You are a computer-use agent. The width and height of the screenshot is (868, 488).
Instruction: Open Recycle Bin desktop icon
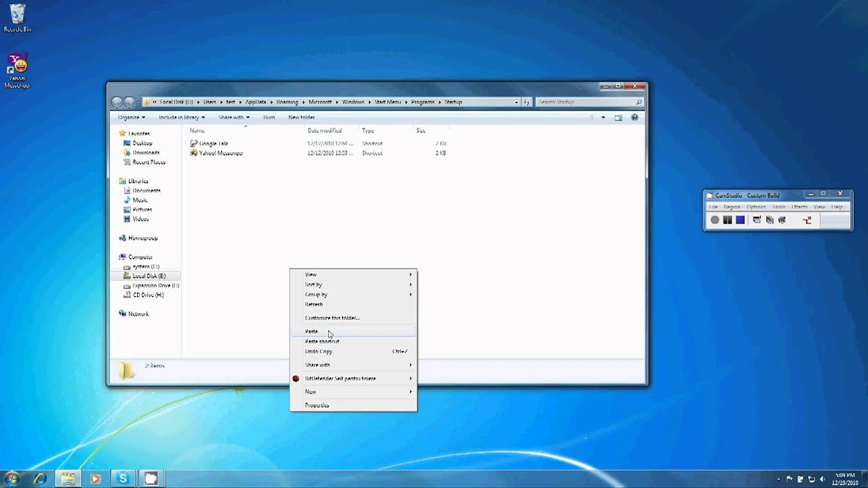17,18
